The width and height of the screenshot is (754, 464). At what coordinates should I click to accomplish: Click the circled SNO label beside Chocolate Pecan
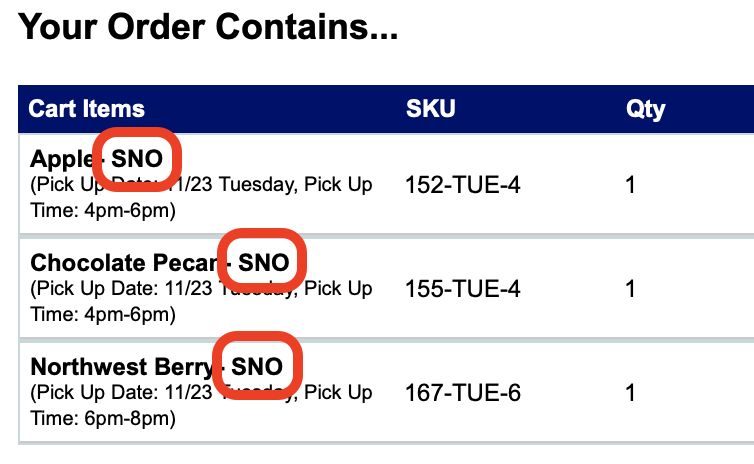point(264,263)
